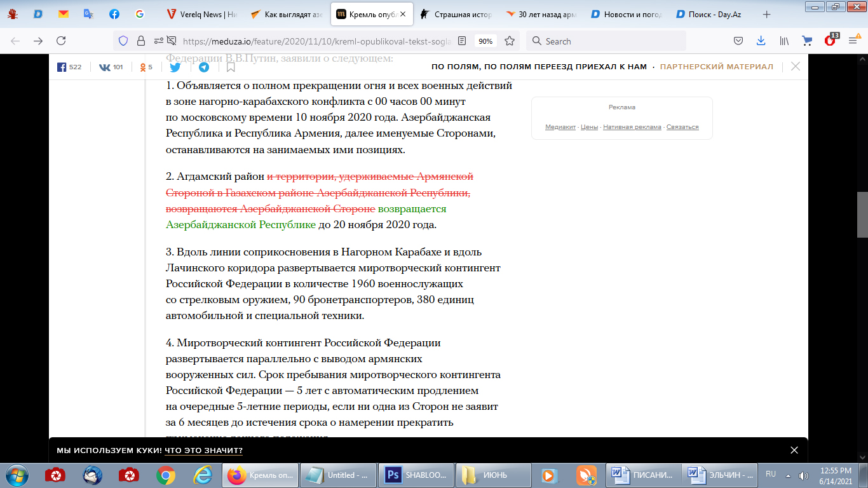Screen dimensions: 868x488
Task: Open the volume control
Action: [803, 475]
